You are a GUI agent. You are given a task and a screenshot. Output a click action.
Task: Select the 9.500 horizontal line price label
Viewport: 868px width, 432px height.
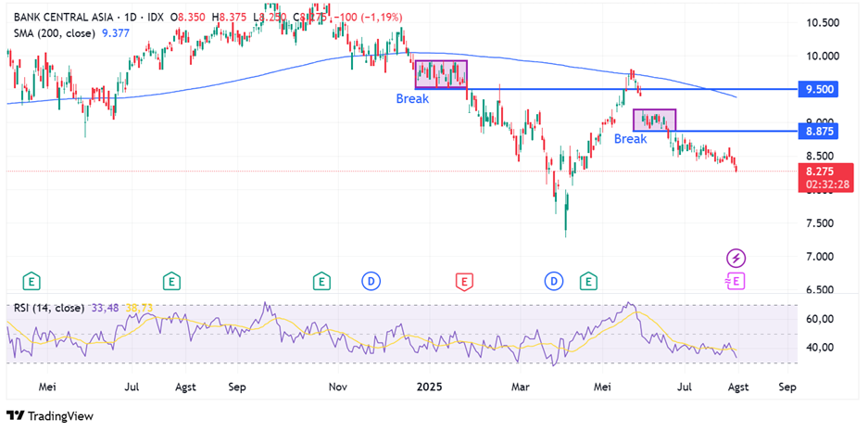pyautogui.click(x=818, y=90)
